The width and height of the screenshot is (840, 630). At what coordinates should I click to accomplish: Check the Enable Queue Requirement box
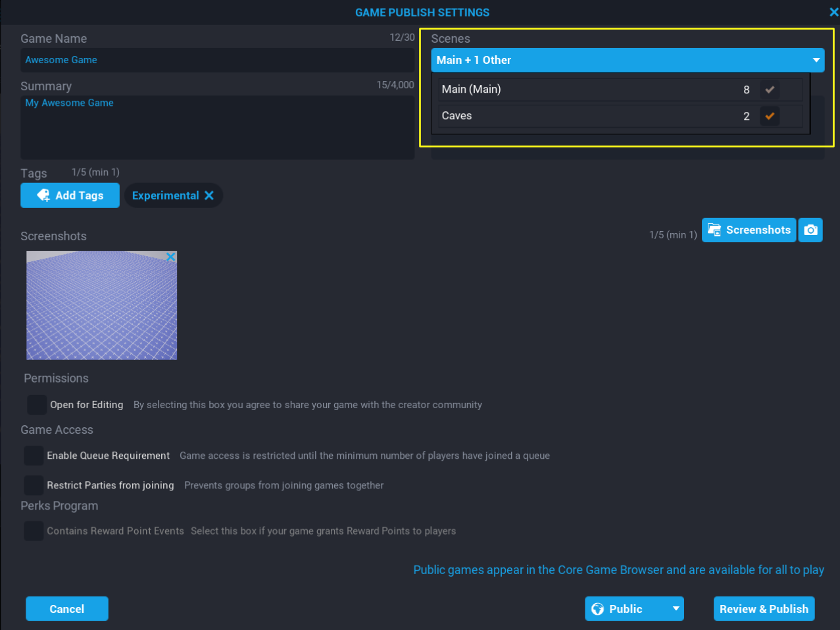point(34,456)
